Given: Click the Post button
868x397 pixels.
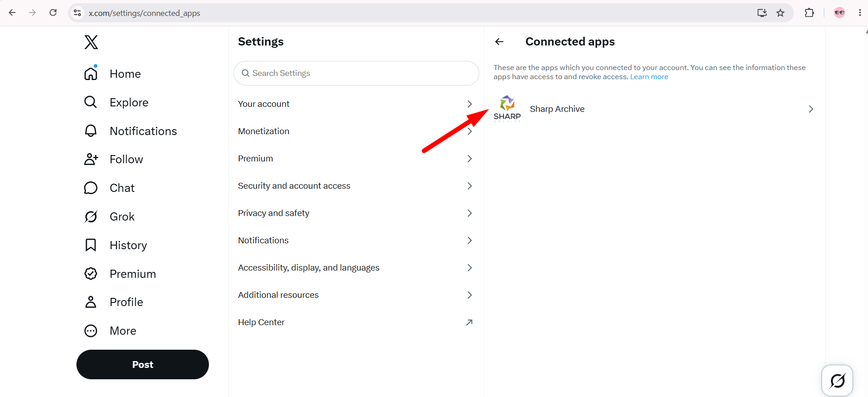Looking at the screenshot, I should tap(142, 364).
